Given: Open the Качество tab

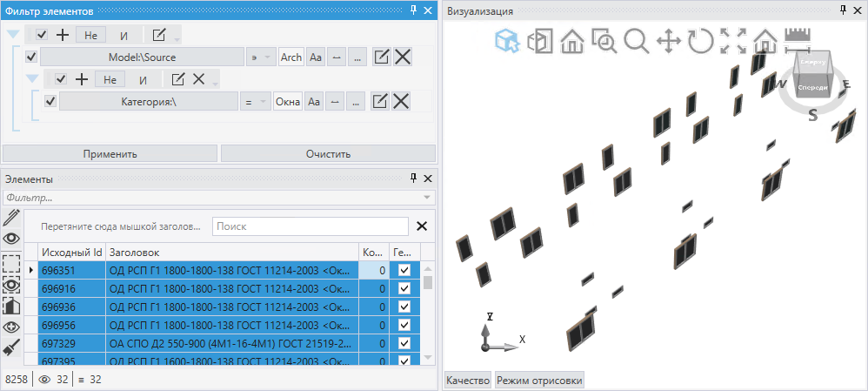Looking at the screenshot, I should coord(468,381).
